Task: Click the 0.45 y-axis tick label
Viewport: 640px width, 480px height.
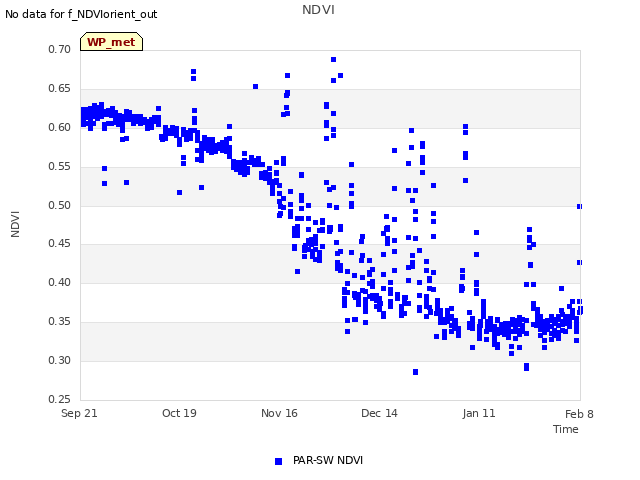Action: pos(60,244)
